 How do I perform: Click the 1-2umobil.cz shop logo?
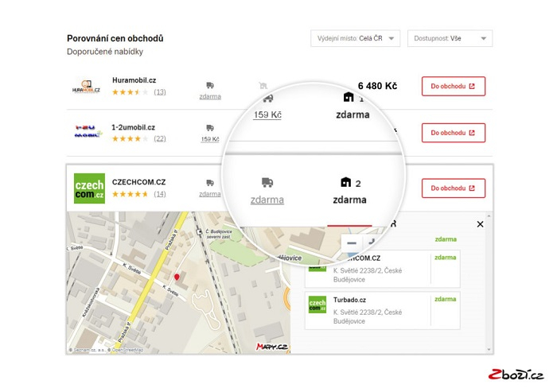pyautogui.click(x=88, y=133)
